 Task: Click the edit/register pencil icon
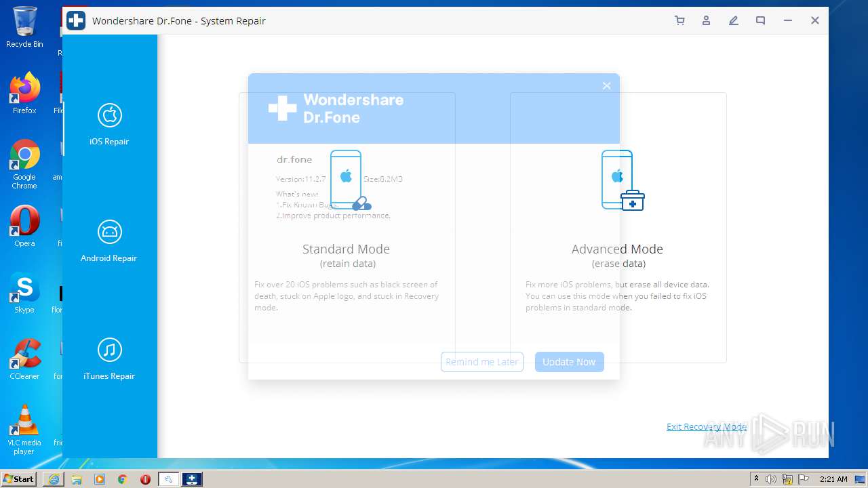tap(733, 20)
